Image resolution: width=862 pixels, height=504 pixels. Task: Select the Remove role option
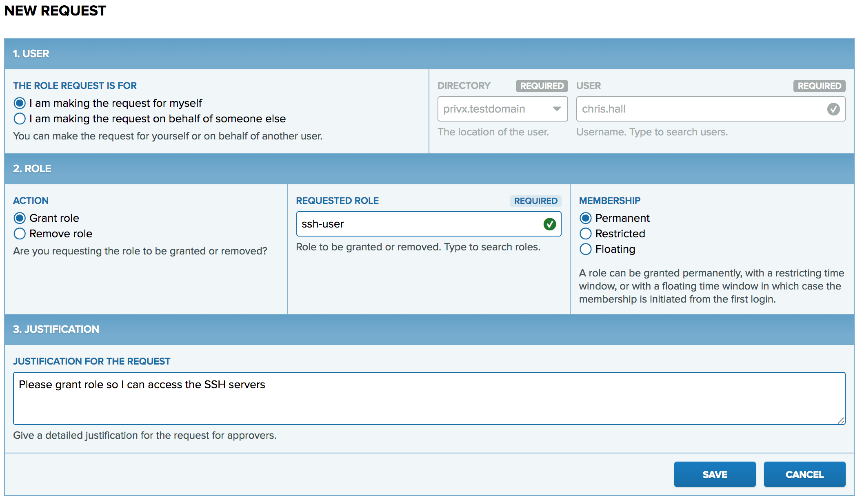tap(20, 234)
